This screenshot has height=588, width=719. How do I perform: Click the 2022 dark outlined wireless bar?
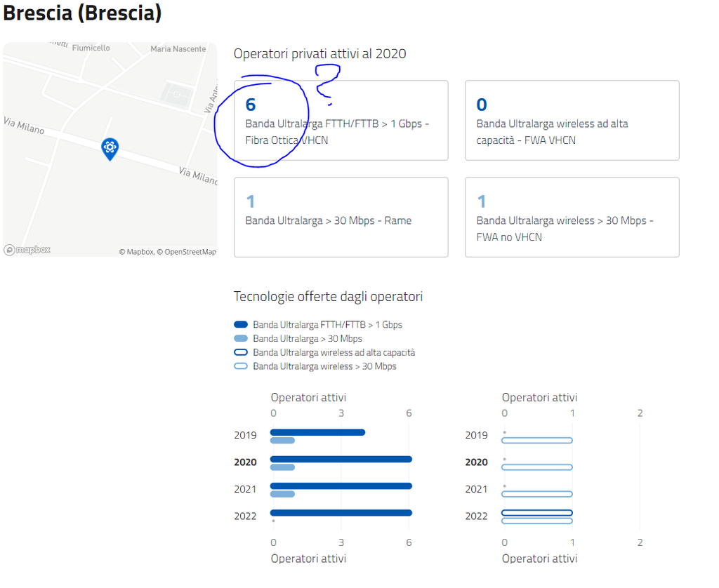tap(537, 513)
